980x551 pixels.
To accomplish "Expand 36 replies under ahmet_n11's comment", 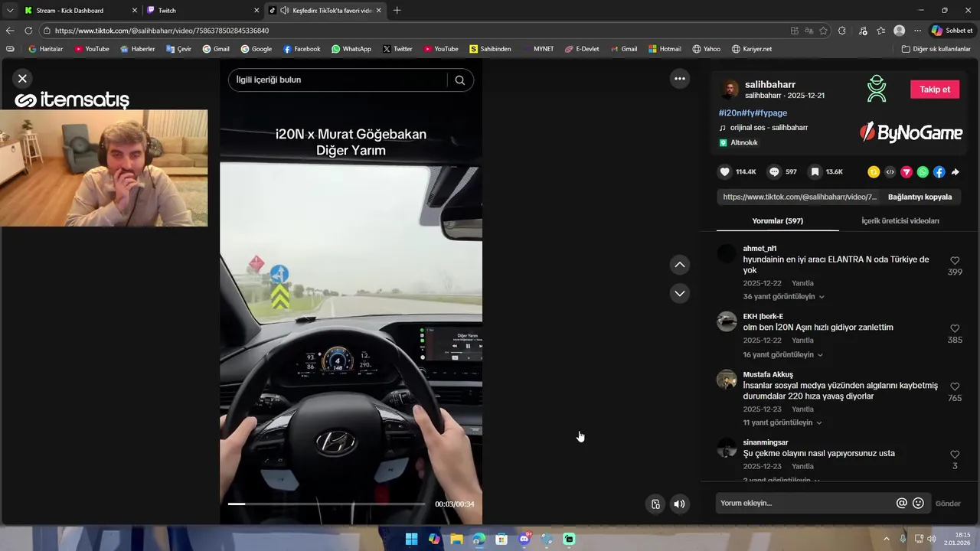I will pos(783,296).
